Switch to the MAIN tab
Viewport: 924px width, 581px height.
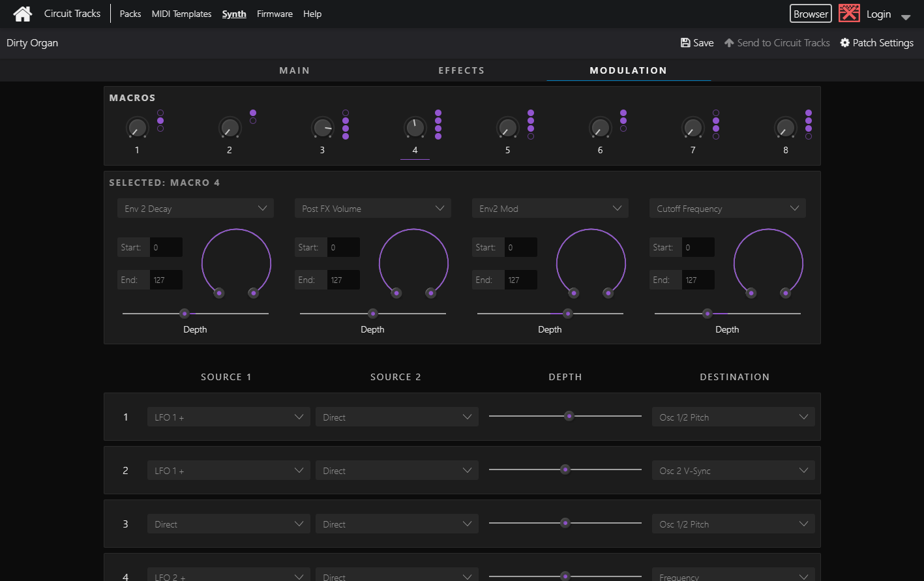294,70
